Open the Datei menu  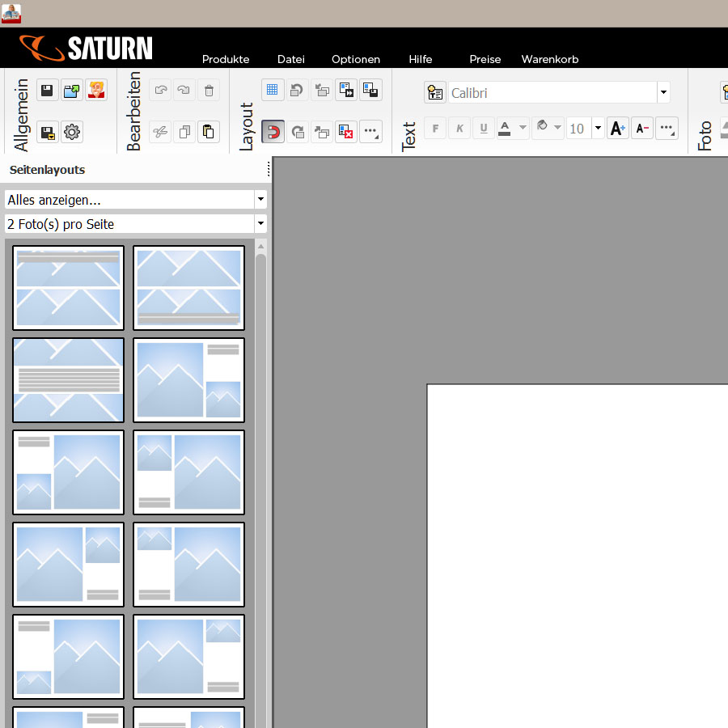290,59
